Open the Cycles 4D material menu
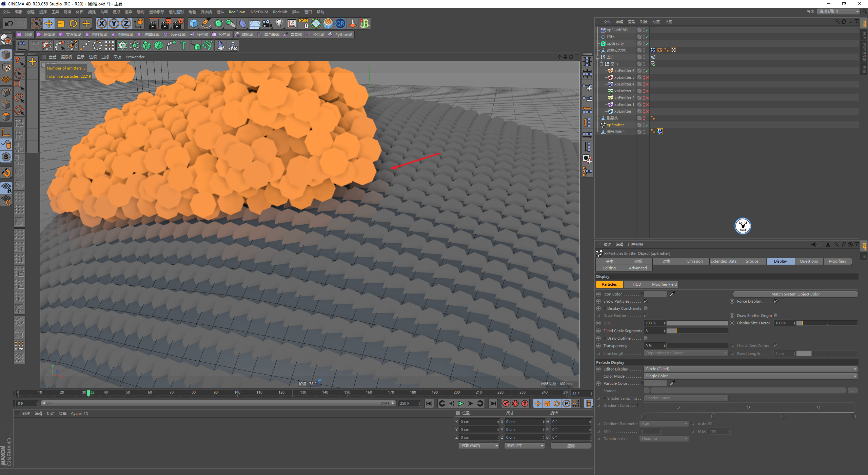This screenshot has height=475, width=868. [79, 414]
